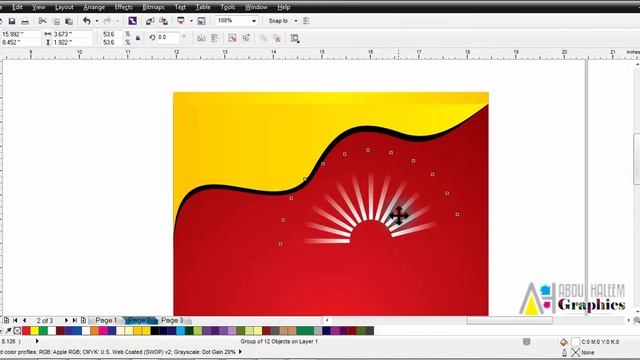Toggle the lock ratio padlock

click(x=138, y=38)
